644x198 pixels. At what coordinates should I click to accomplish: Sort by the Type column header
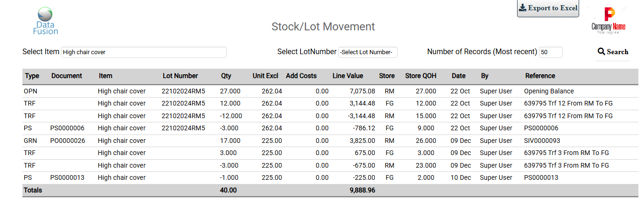(x=32, y=76)
